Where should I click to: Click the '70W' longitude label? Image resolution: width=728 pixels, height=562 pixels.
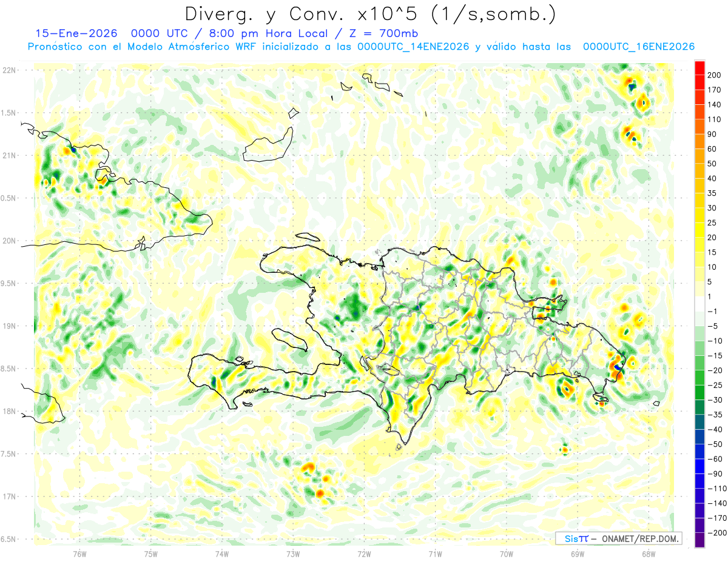click(x=507, y=554)
